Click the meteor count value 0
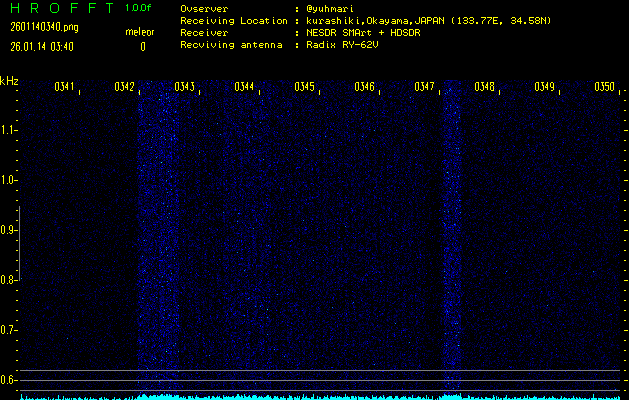Image resolution: width=629 pixels, height=400 pixels. pyautogui.click(x=143, y=47)
